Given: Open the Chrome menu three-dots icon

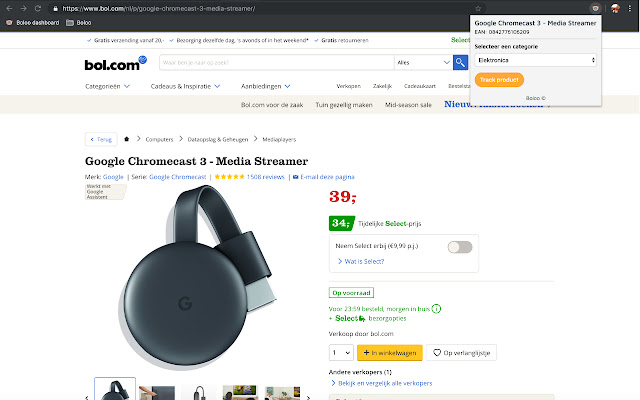Looking at the screenshot, I should coord(631,8).
